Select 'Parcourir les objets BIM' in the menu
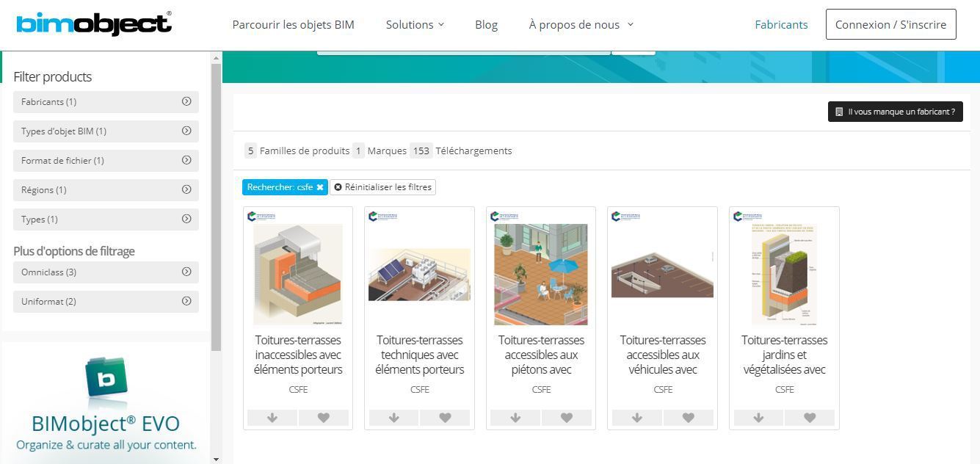 (x=293, y=24)
